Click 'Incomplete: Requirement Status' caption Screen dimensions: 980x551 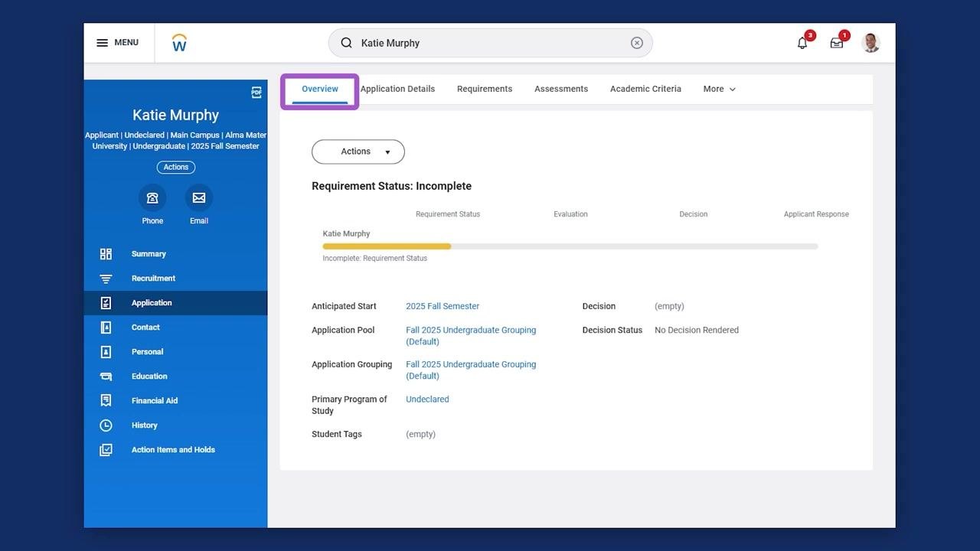(375, 259)
